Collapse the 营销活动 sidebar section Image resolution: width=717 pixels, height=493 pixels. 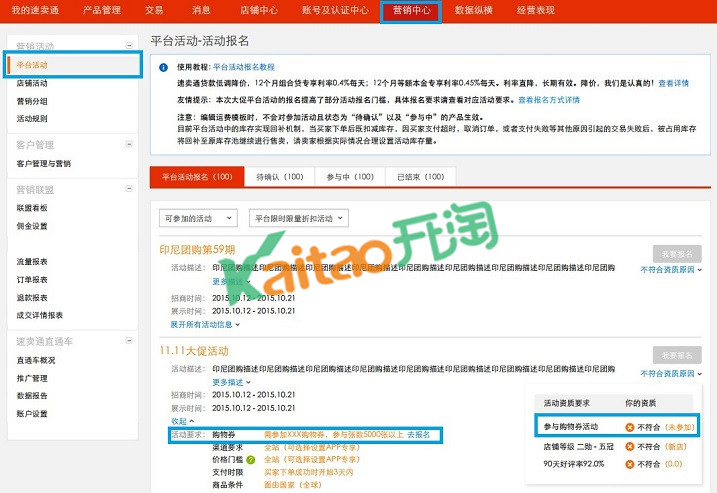pyautogui.click(x=129, y=45)
